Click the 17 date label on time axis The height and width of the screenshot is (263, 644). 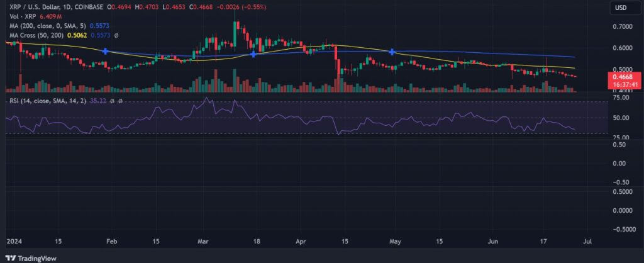point(545,242)
